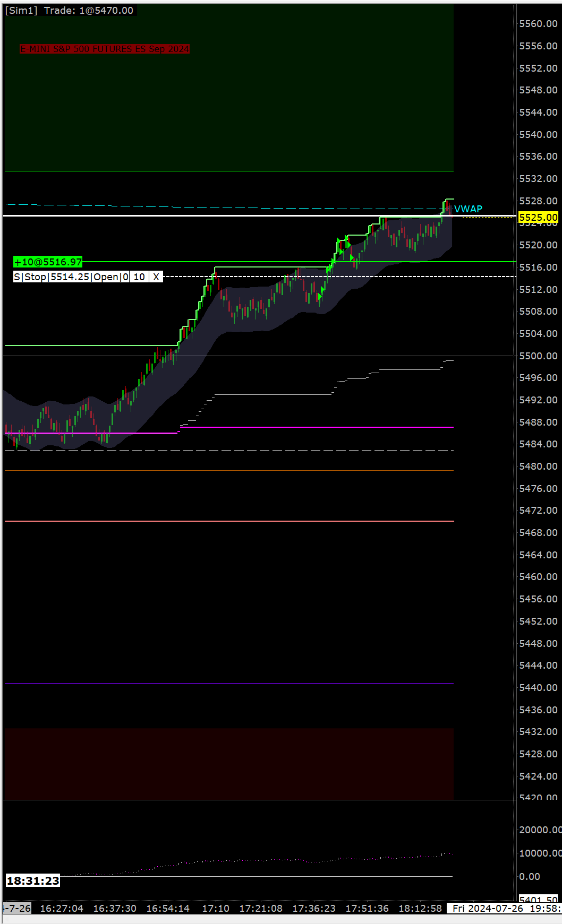The width and height of the screenshot is (562, 924).
Task: Click the order quantity box showing 10
Action: coord(139,277)
